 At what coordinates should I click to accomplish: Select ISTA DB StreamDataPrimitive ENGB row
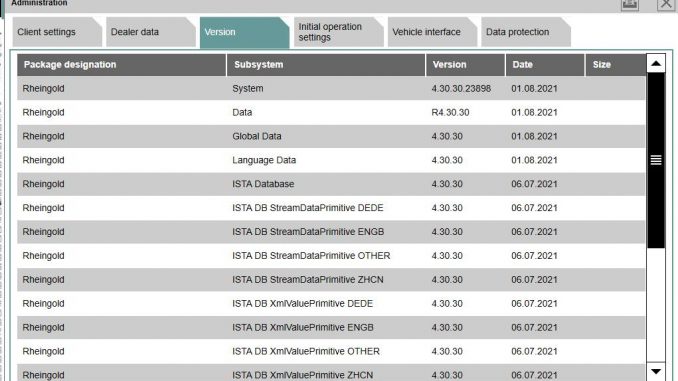coord(331,232)
